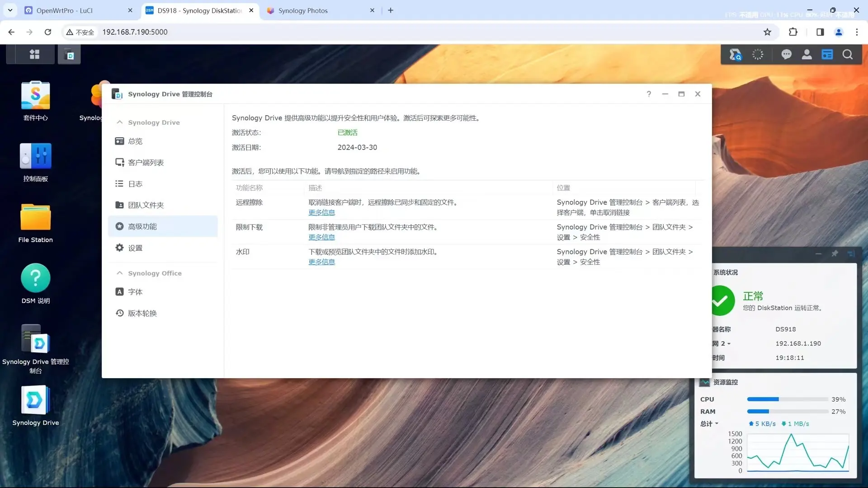Close the DS918 browser tab
The height and width of the screenshot is (488, 868).
pos(251,10)
